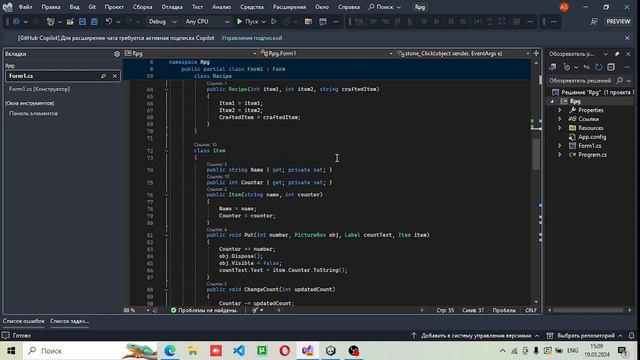Pin the Form1.cs tab
Viewport: 640px width, 360px height.
[x=104, y=76]
